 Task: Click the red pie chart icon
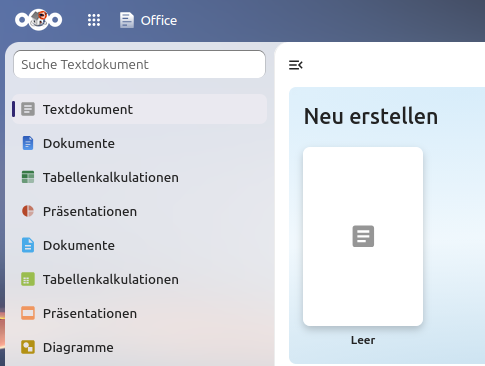28,211
